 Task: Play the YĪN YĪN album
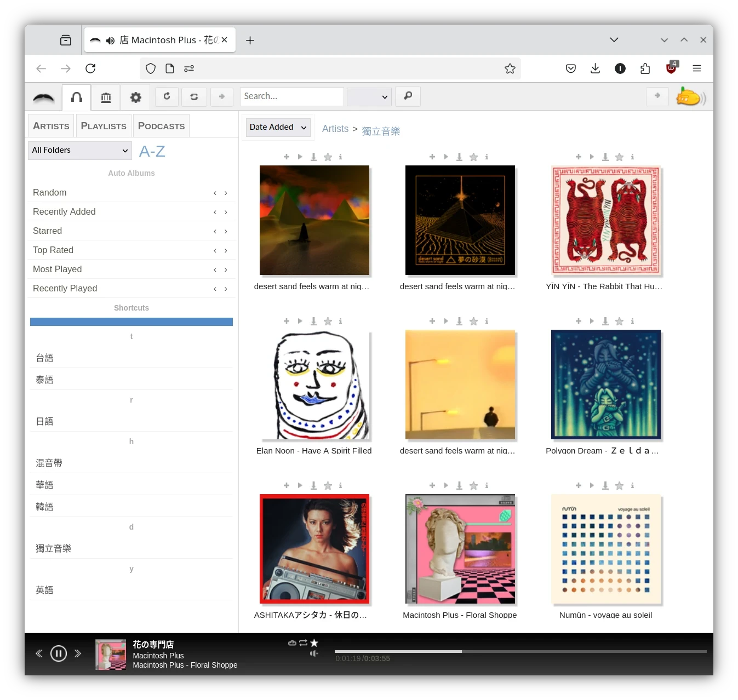[592, 157]
